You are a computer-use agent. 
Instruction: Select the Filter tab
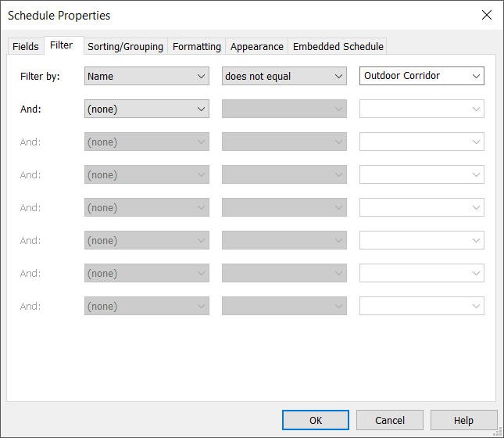63,45
